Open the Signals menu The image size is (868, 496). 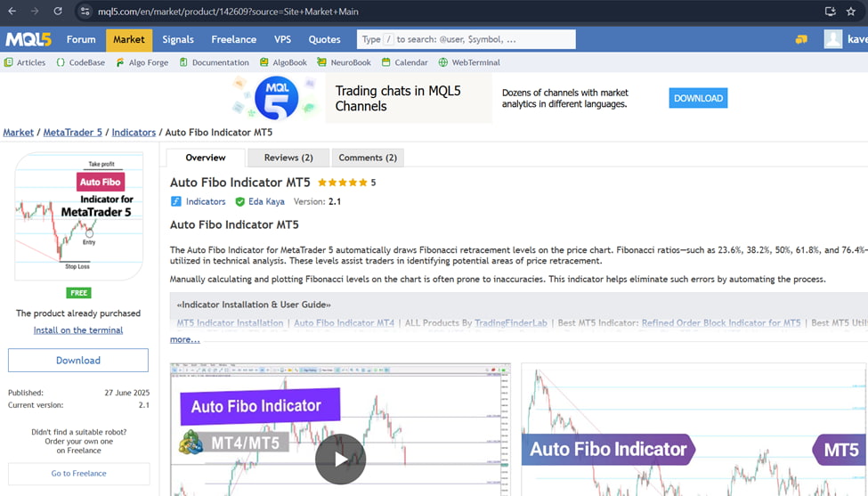pos(178,39)
